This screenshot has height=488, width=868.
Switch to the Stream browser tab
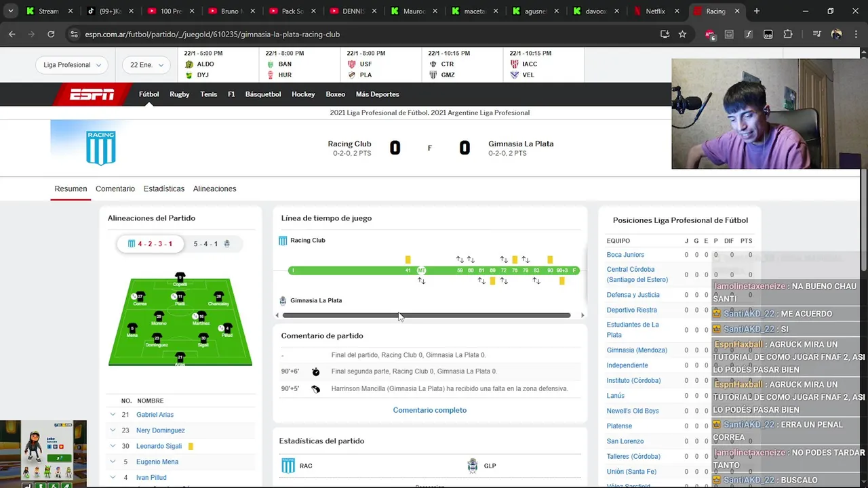click(x=48, y=11)
